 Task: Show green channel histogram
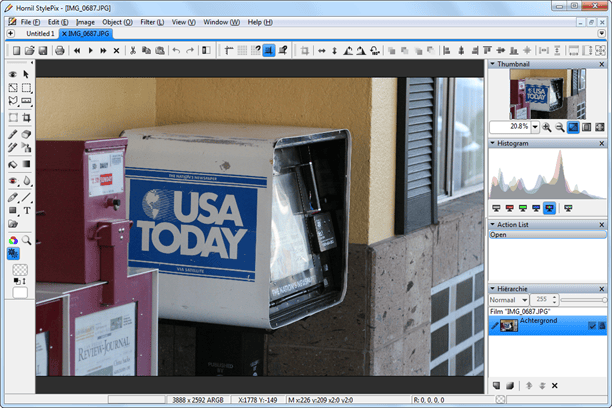(523, 208)
